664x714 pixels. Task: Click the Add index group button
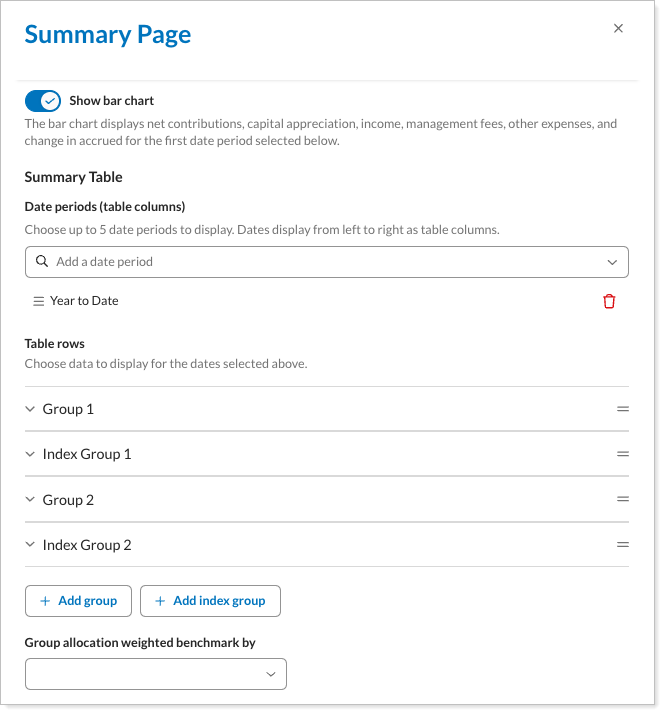pos(210,601)
